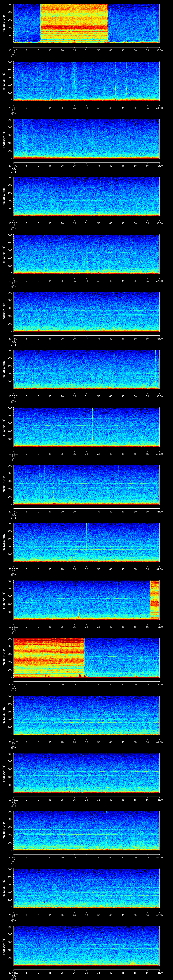Click the 23:40:00 start time label
The width and height of the screenshot is (173, 980).
coord(13,684)
